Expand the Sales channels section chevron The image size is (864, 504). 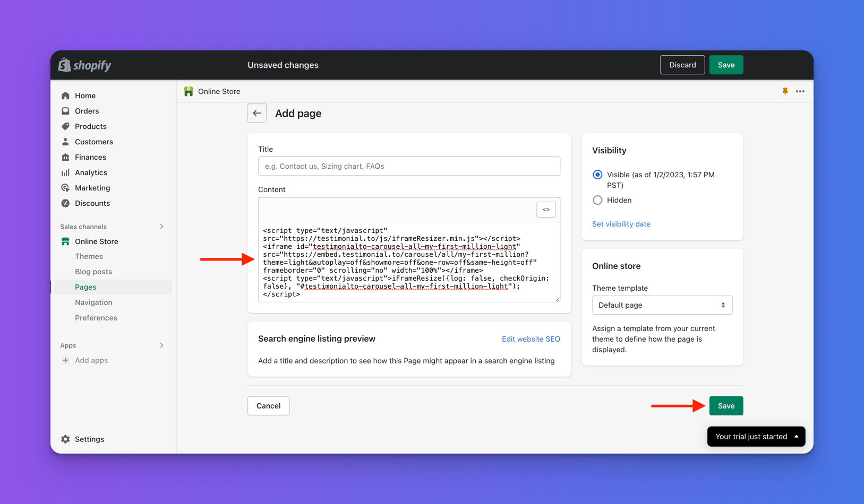coord(162,227)
